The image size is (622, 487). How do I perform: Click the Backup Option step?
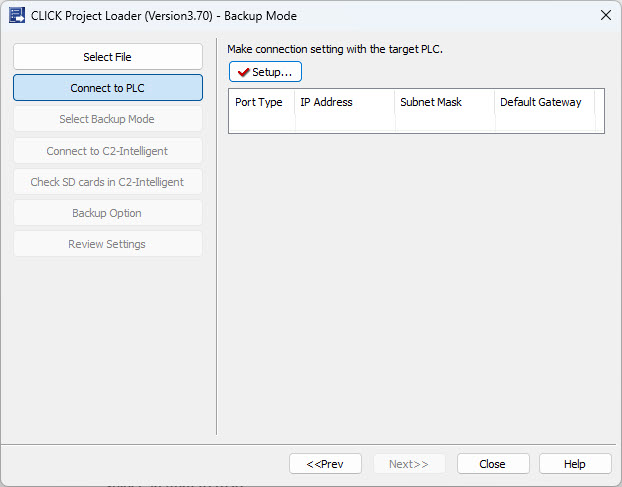coord(108,213)
